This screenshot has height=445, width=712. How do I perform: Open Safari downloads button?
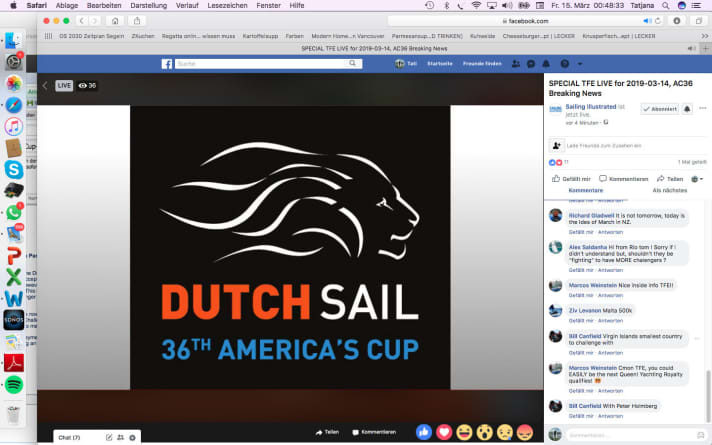[677, 21]
